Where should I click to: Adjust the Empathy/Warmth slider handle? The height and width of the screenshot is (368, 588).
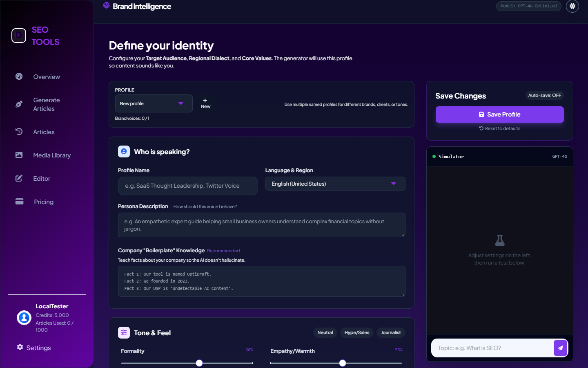[x=343, y=363]
